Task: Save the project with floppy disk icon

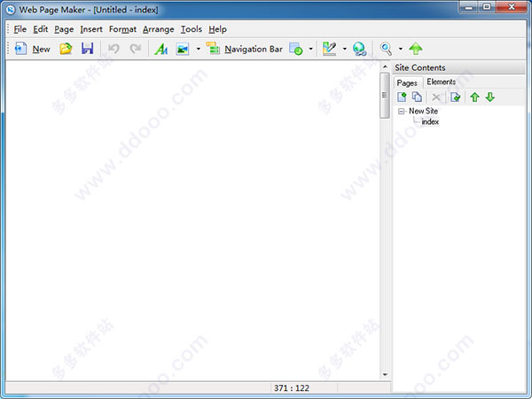Action: 87,49
